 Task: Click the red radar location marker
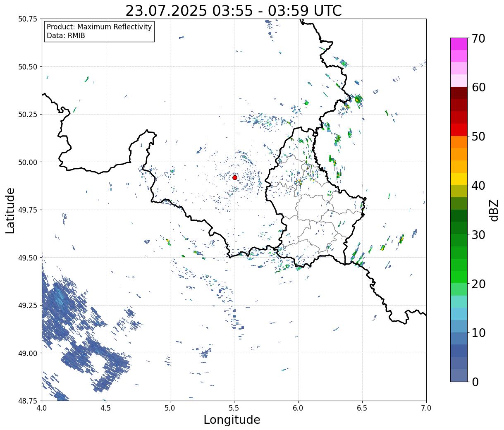click(235, 177)
